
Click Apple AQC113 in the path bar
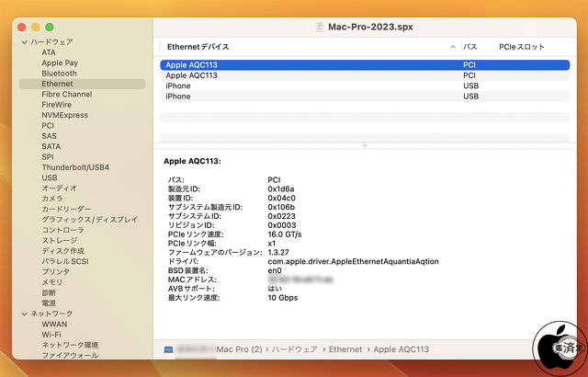pos(401,349)
